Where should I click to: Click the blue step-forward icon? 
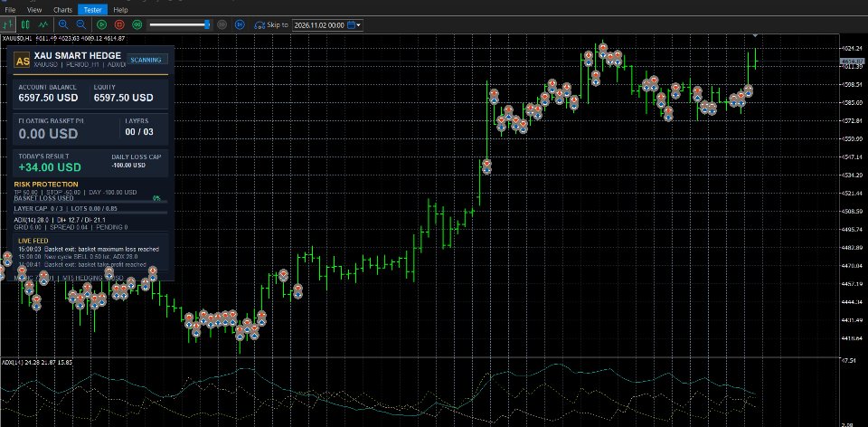[x=240, y=24]
